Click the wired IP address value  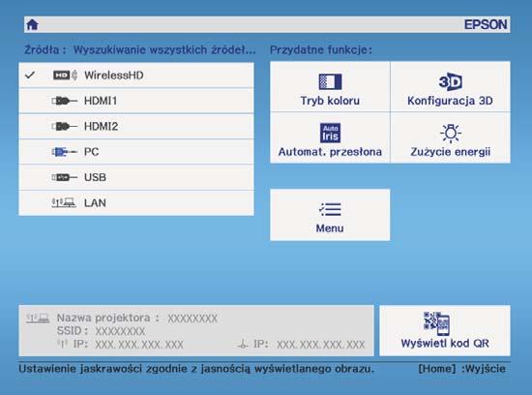point(321,345)
